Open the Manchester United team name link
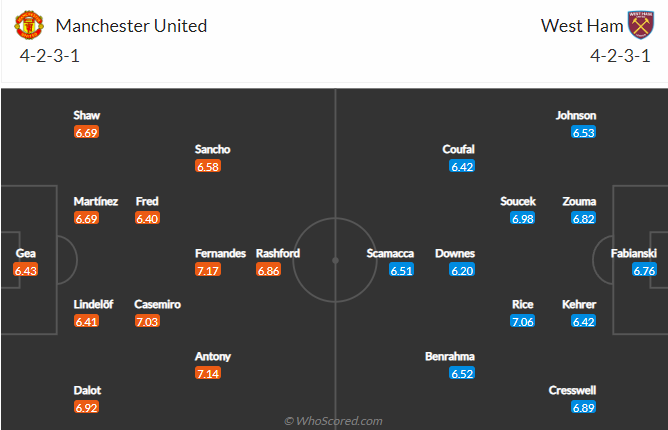 [131, 26]
